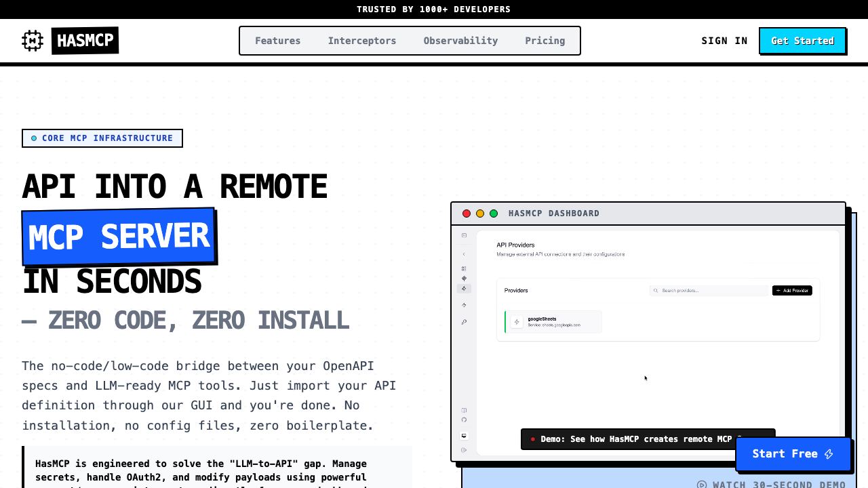Image resolution: width=868 pixels, height=488 pixels.
Task: Click the Search providers input field
Action: pyautogui.click(x=709, y=290)
